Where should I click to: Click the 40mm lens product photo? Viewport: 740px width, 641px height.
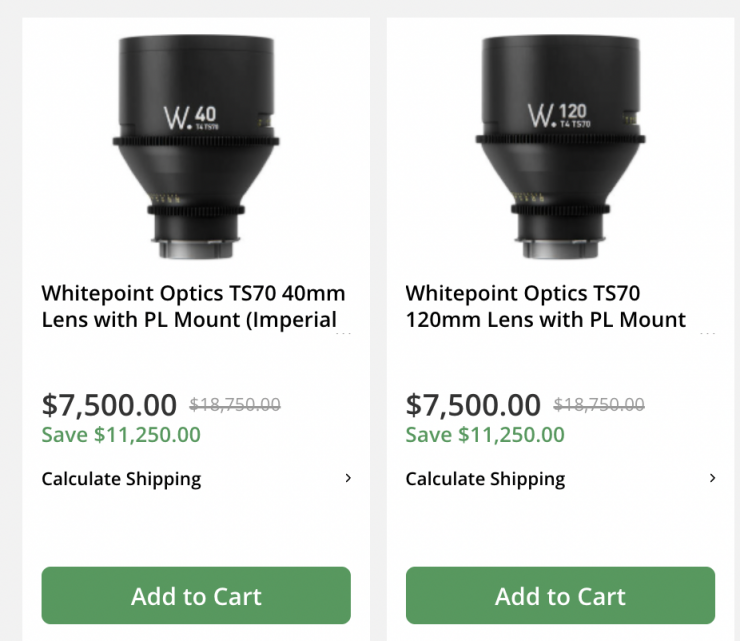[195, 145]
